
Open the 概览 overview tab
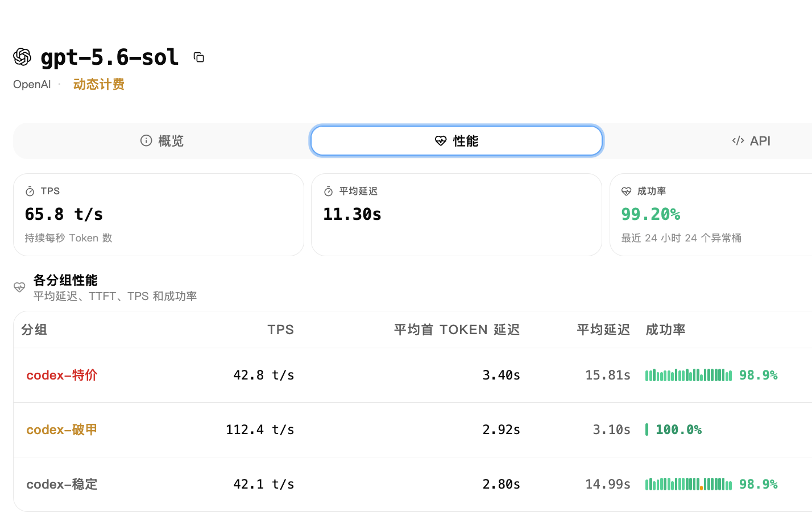162,141
